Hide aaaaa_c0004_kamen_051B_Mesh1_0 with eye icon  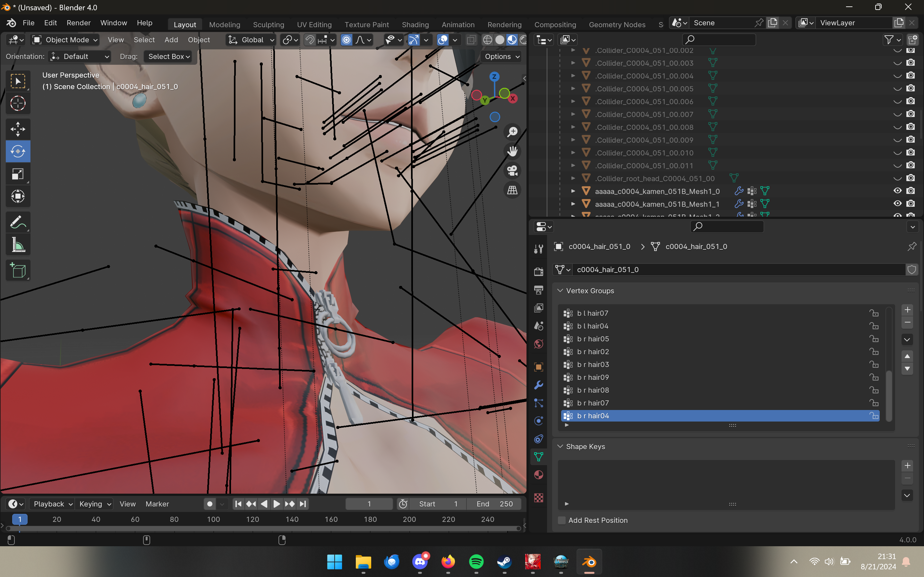(x=897, y=191)
